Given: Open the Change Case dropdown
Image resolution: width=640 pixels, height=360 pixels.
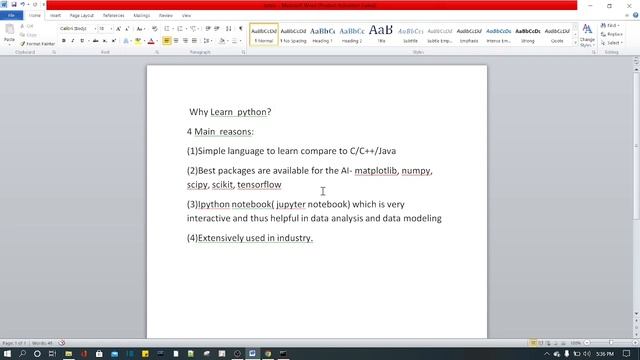Looking at the screenshot, I should [140, 29].
